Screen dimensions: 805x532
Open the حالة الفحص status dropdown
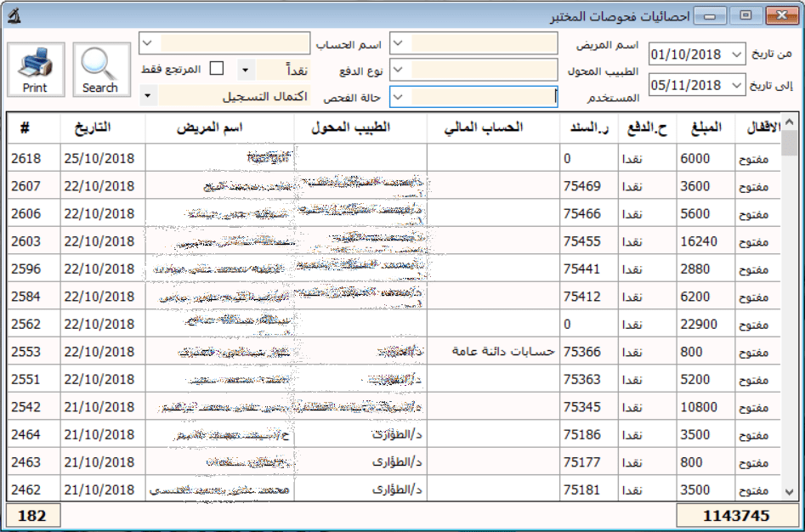(149, 96)
